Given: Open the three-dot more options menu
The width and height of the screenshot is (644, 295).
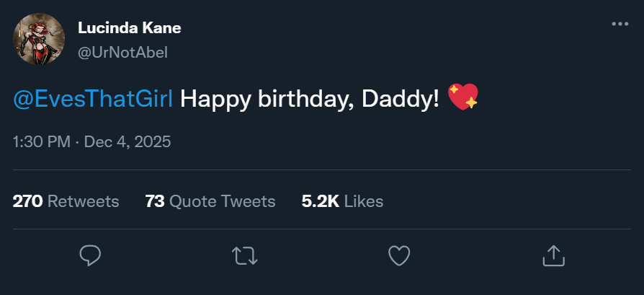Looking at the screenshot, I should [620, 24].
